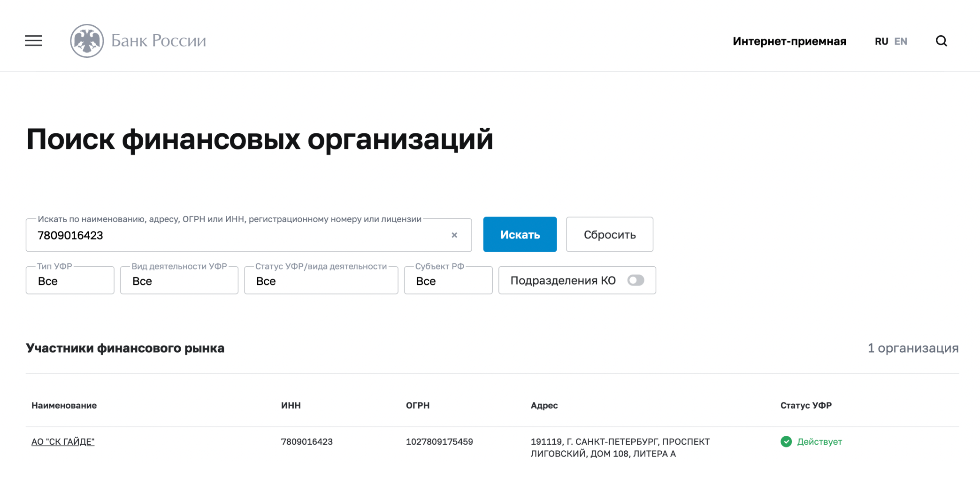Screen dimensions: 980x486
Task: Click the ИНН column header
Action: point(291,405)
